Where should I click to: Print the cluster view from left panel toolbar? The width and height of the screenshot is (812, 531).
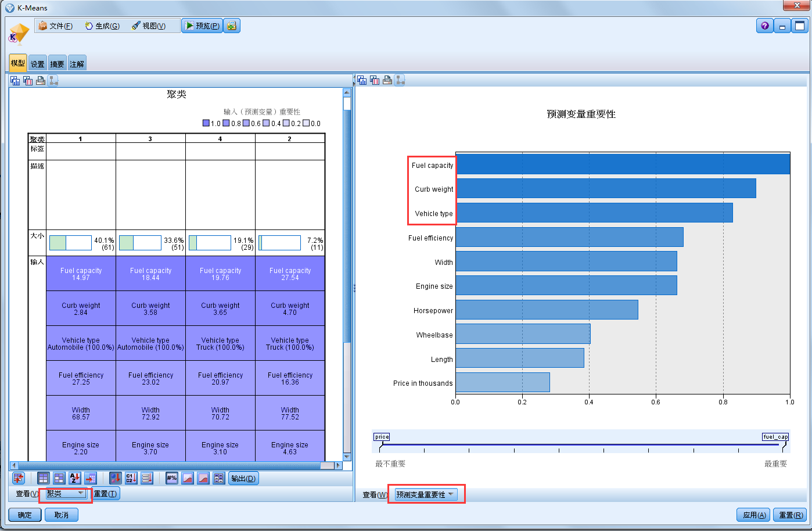tap(41, 81)
